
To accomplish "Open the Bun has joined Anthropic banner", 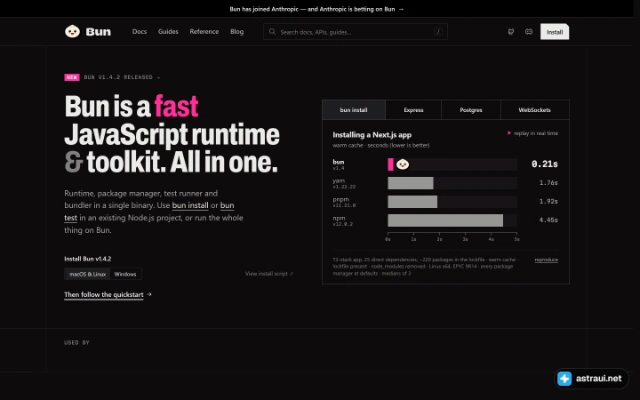I will 317,9.
